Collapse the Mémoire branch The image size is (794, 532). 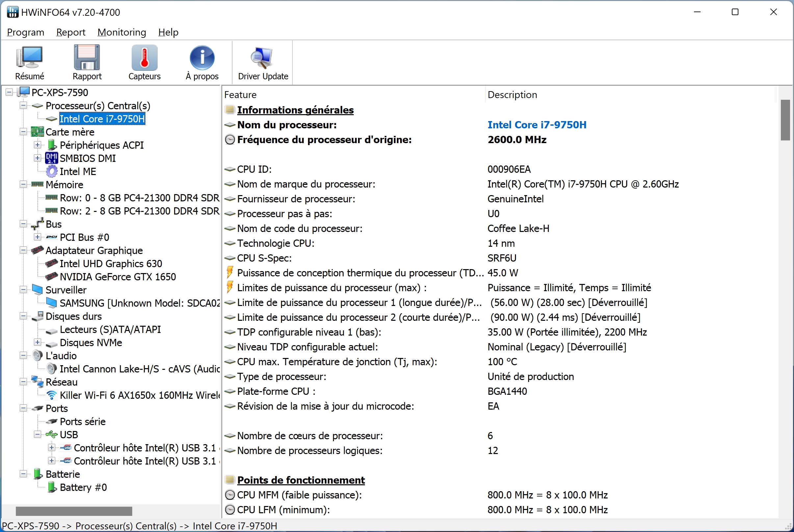pos(23,184)
